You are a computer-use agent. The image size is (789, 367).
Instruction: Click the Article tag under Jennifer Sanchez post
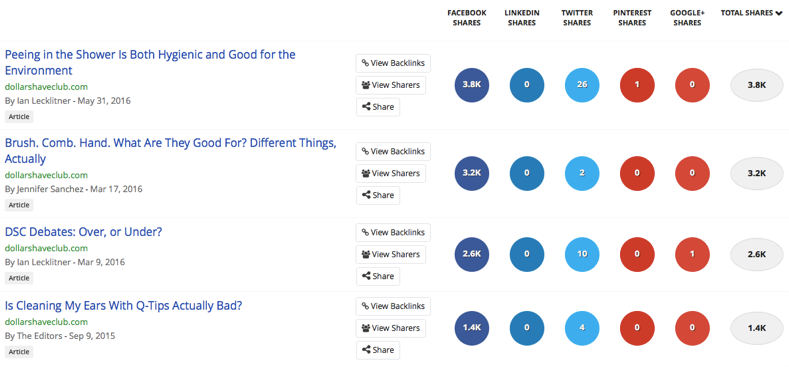19,205
